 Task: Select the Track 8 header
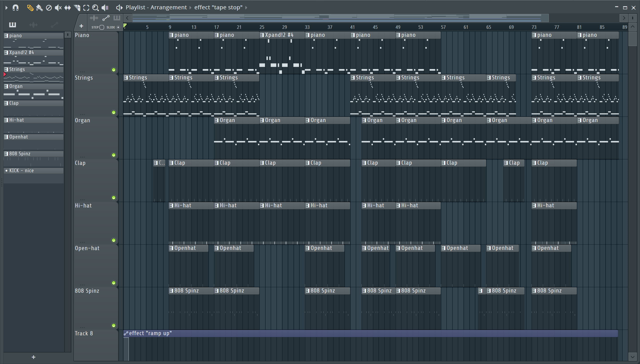pyautogui.click(x=96, y=345)
